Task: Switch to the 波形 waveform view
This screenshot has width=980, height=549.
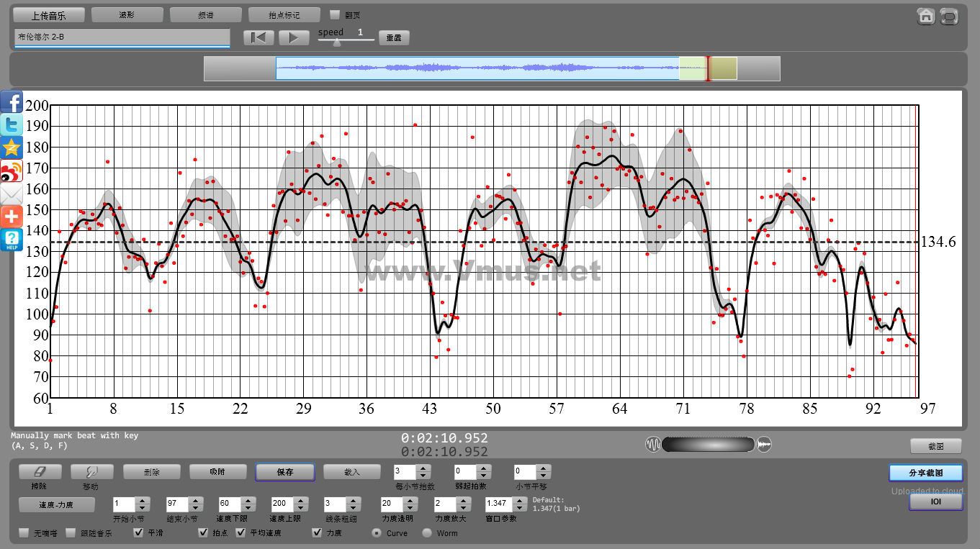Action: (x=127, y=15)
